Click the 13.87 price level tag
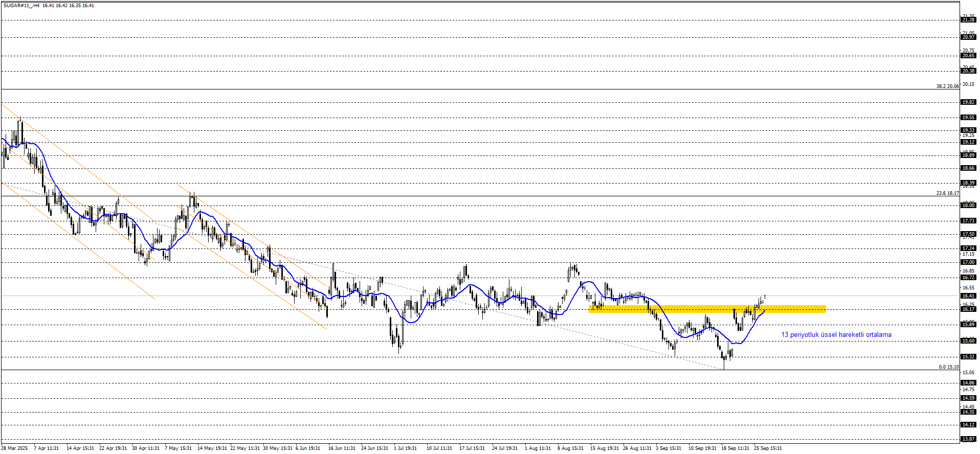This screenshot has height=454, width=980. [x=968, y=439]
